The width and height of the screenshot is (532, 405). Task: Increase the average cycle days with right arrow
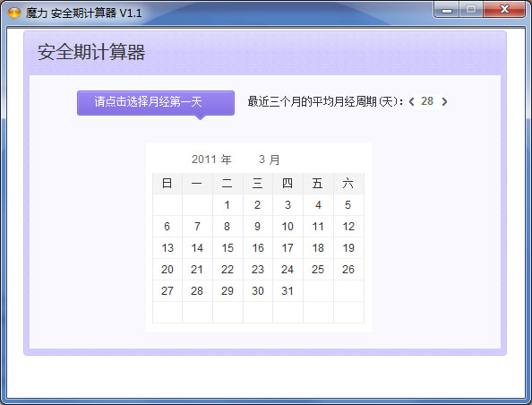pyautogui.click(x=444, y=101)
